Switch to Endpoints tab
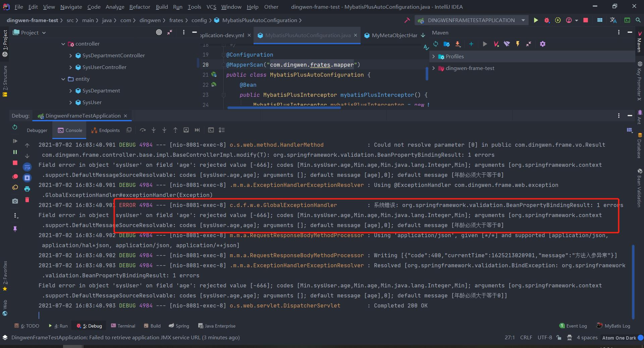 coord(106,130)
